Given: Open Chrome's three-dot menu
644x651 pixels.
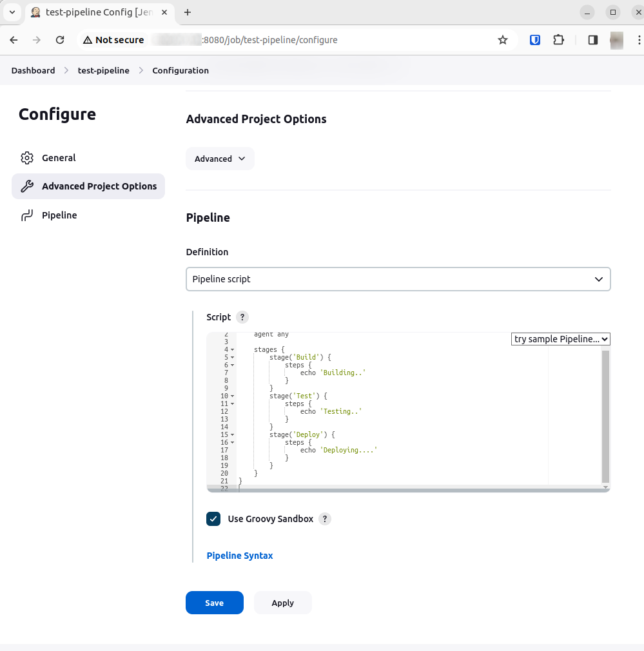Looking at the screenshot, I should (x=638, y=40).
